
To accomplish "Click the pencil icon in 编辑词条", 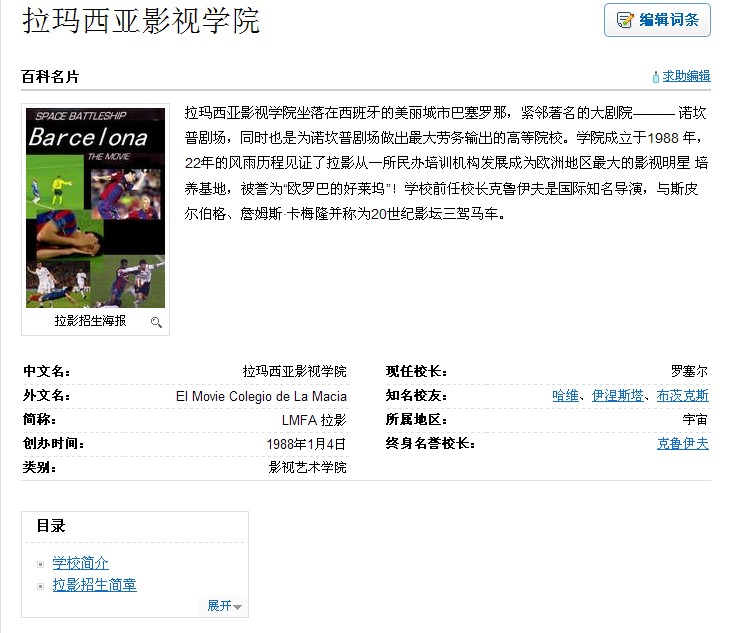I will point(625,20).
